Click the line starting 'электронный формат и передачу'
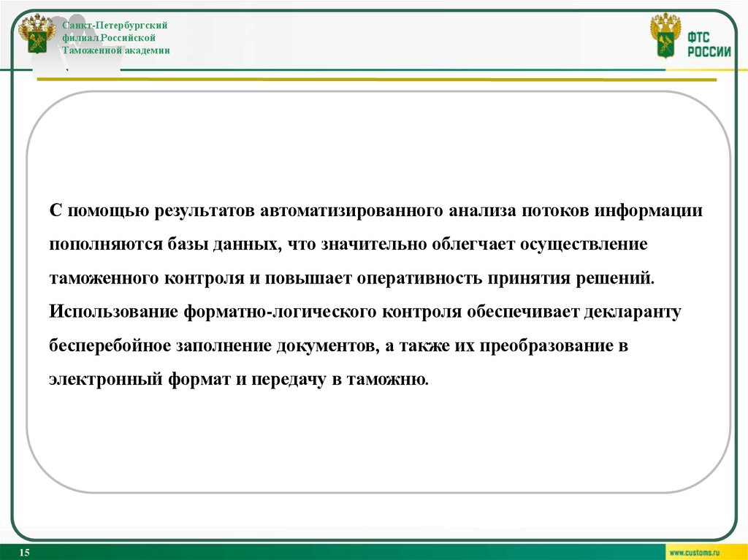Viewport: 748px width, 560px height. point(239,380)
